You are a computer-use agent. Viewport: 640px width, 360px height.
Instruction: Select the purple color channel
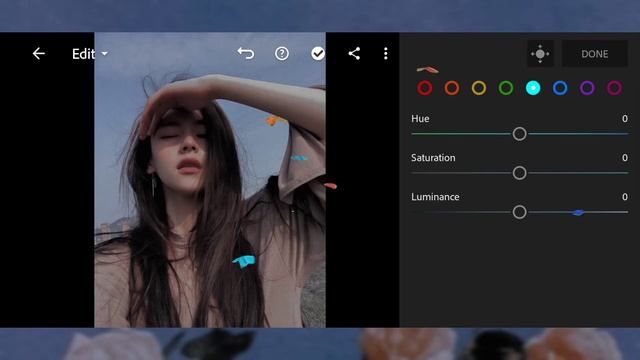587,88
